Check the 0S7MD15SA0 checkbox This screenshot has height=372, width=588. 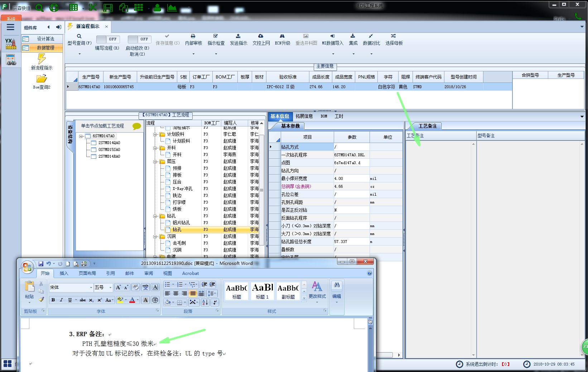coord(94,150)
